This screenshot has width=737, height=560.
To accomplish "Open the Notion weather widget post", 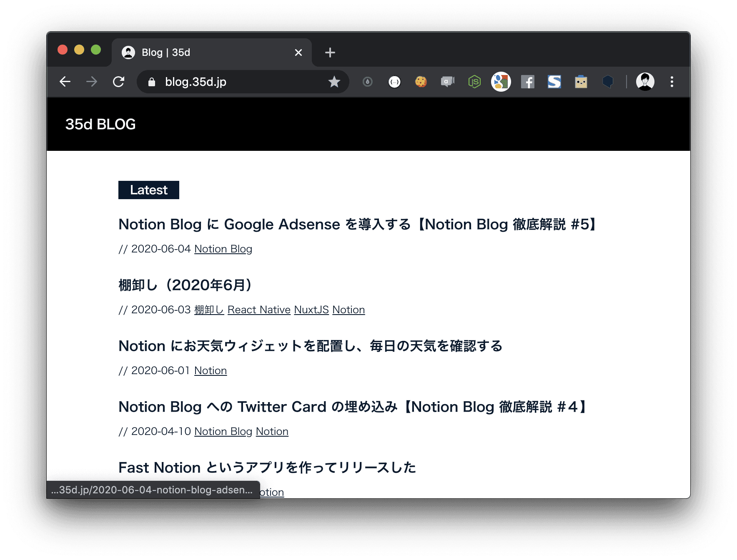I will (x=311, y=346).
